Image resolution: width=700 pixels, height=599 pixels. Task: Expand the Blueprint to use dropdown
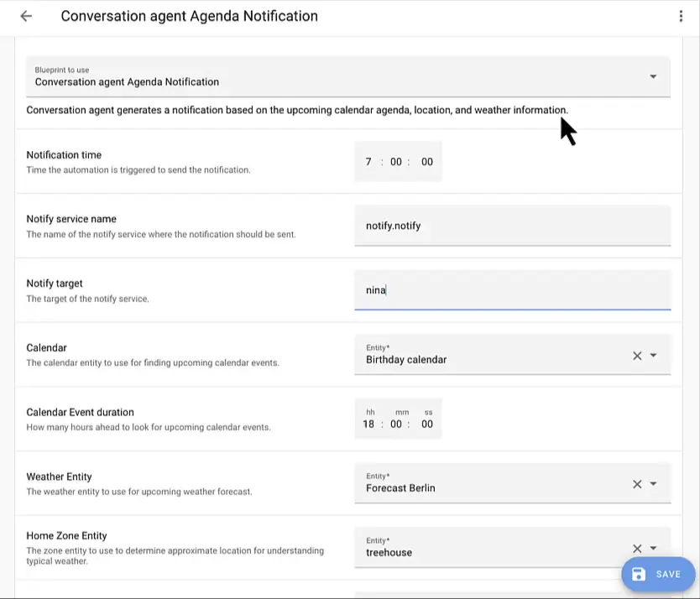point(653,76)
